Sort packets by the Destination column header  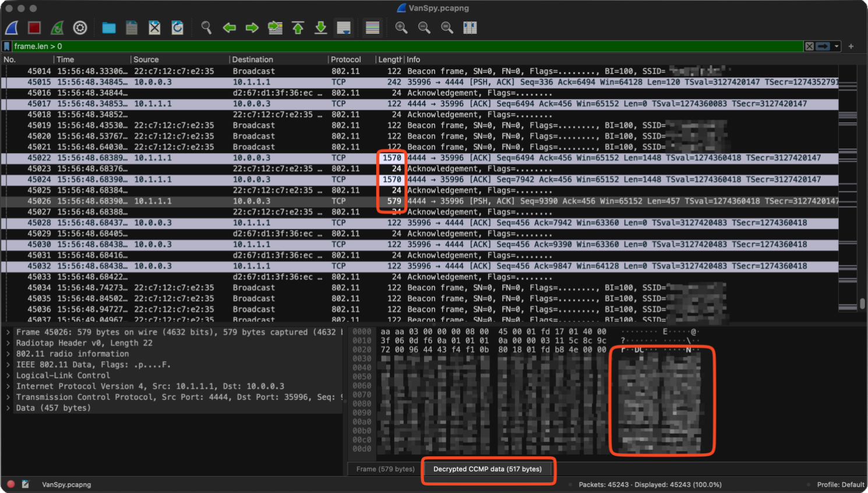tap(279, 59)
